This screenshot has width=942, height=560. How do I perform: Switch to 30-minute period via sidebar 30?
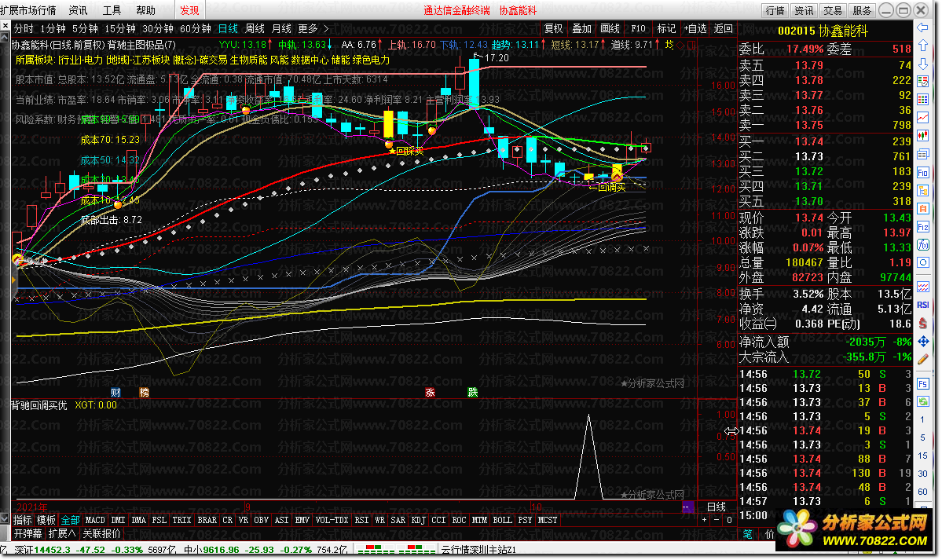point(923,474)
